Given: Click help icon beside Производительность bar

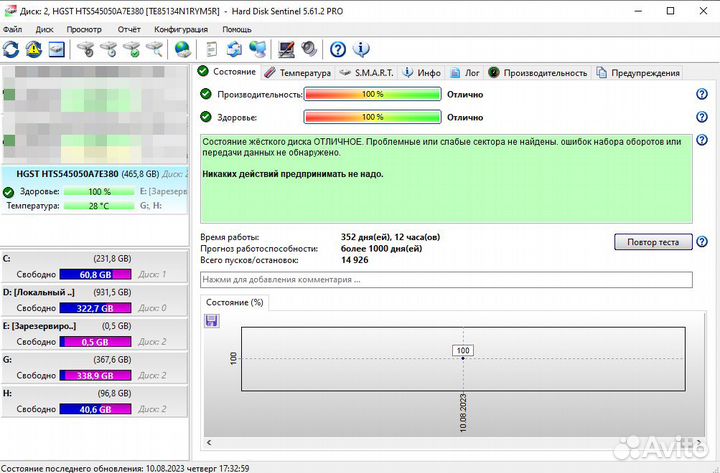Looking at the screenshot, I should (702, 94).
